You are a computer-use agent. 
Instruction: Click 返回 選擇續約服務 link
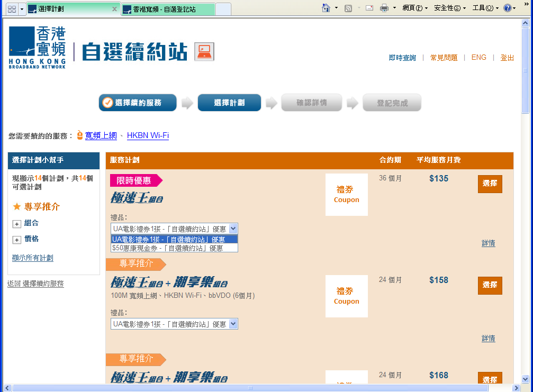[35, 284]
